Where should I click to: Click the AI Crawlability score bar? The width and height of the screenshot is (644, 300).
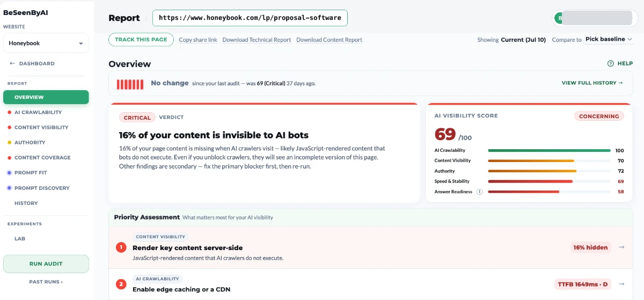point(549,151)
